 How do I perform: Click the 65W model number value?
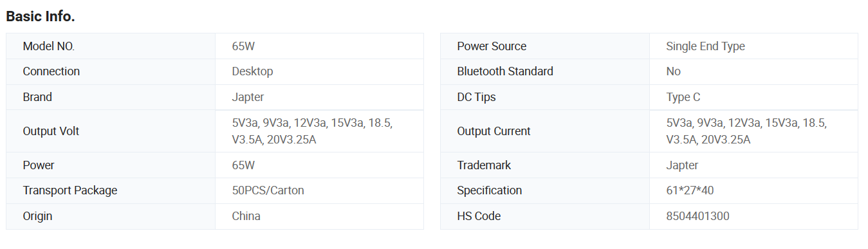tap(244, 46)
